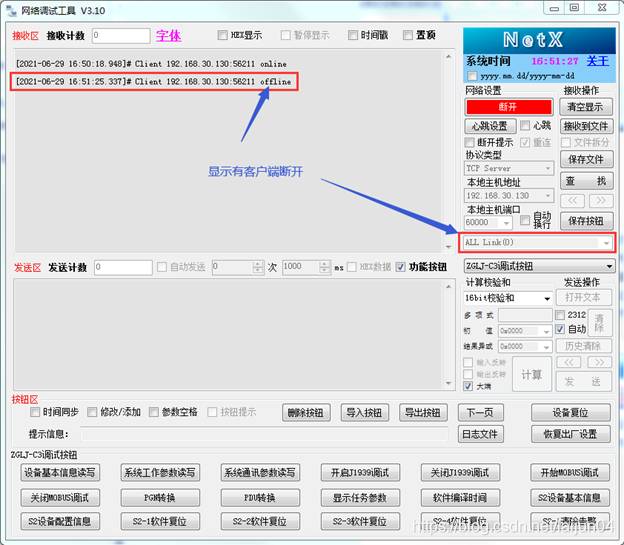The image size is (624, 545).
Task: Click the up arrow of the receive area scrollbar
Action: point(448,57)
